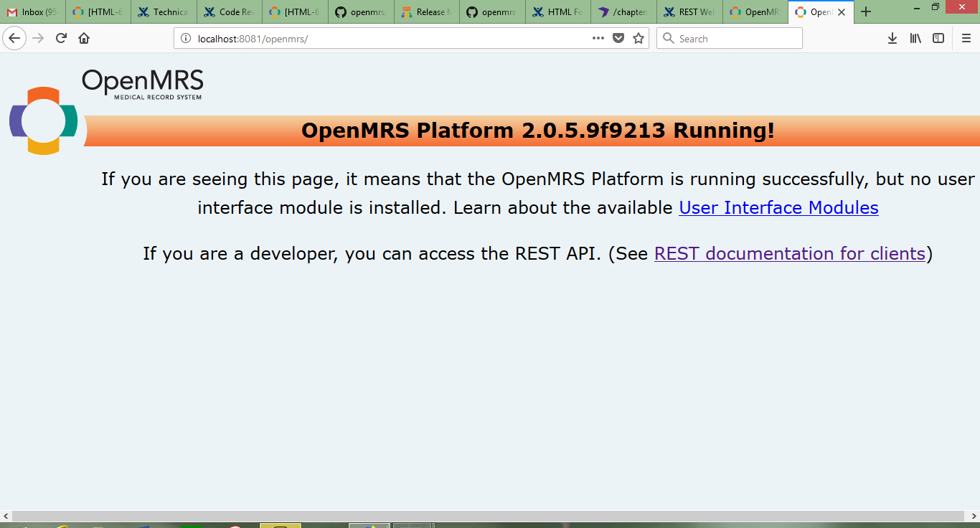Open the Firefox hamburger menu
This screenshot has height=528, width=980.
pos(966,38)
